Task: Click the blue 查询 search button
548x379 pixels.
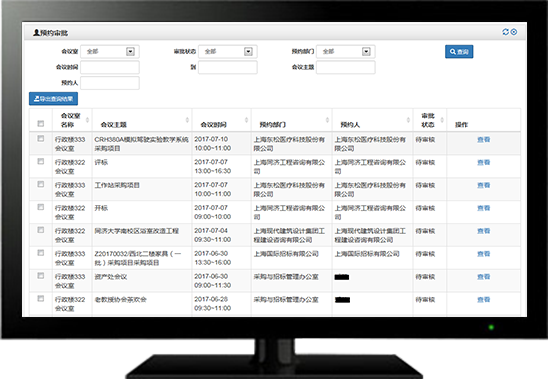Action: 459,52
